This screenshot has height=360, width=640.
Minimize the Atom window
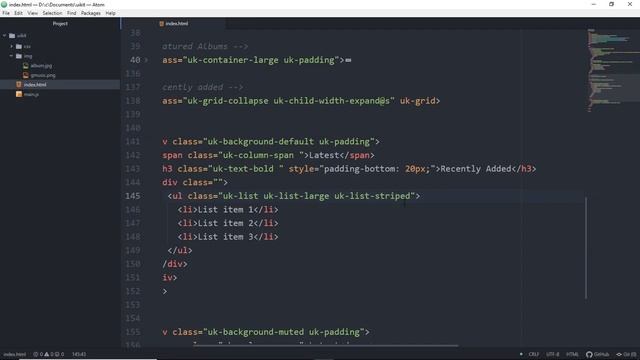[593, 4]
